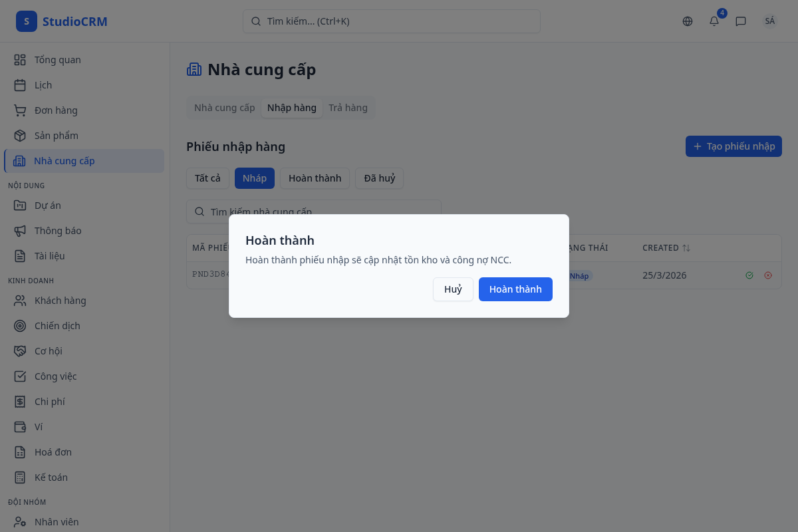
Task: Focus the top Tìm kiếm search field
Action: tap(391, 21)
